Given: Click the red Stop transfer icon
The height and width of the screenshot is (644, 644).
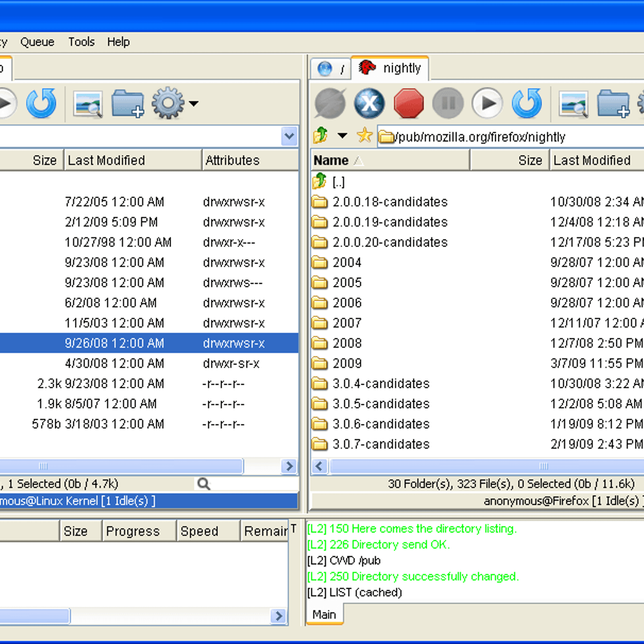Looking at the screenshot, I should coord(409,103).
